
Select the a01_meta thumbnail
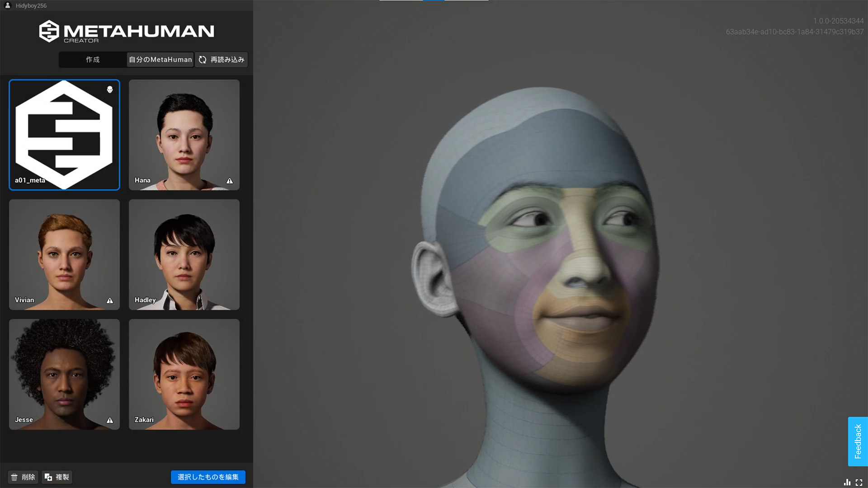[64, 135]
